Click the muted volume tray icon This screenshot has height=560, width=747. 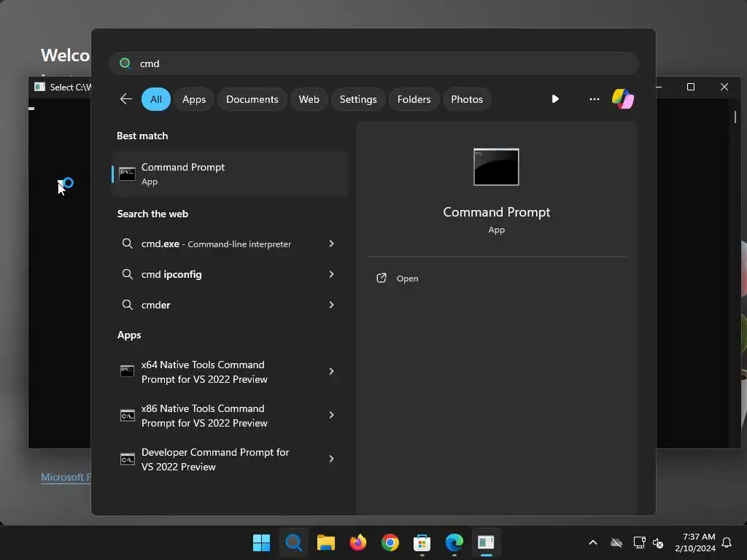pyautogui.click(x=658, y=542)
